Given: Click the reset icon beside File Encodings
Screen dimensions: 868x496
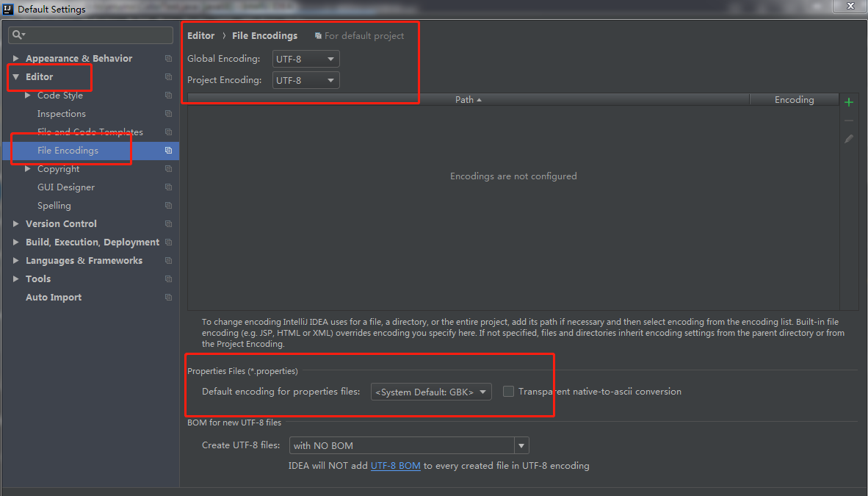Looking at the screenshot, I should click(170, 150).
